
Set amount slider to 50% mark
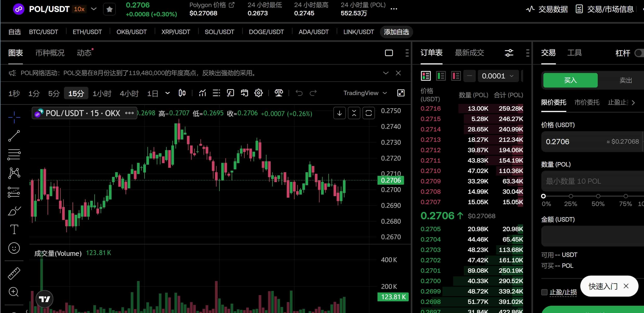[598, 196]
